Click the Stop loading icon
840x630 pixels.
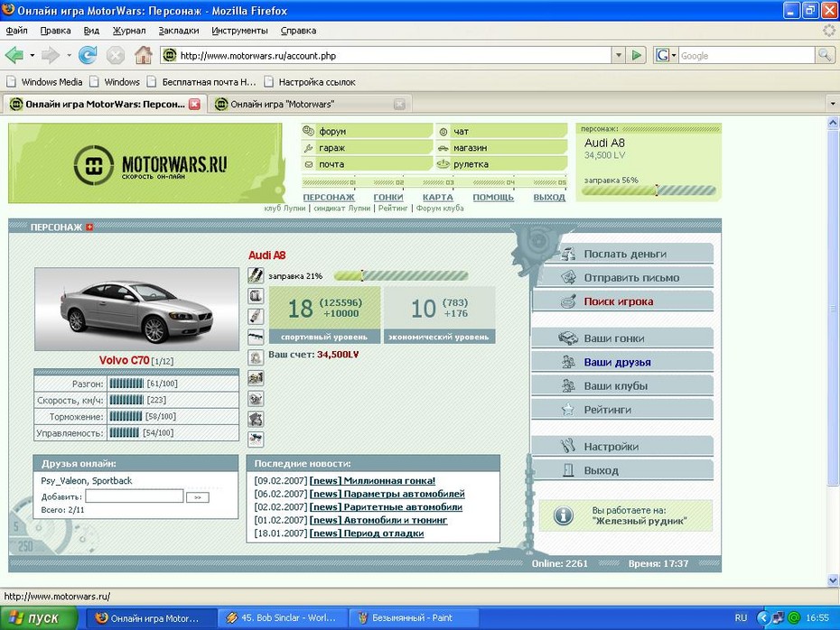tap(116, 55)
